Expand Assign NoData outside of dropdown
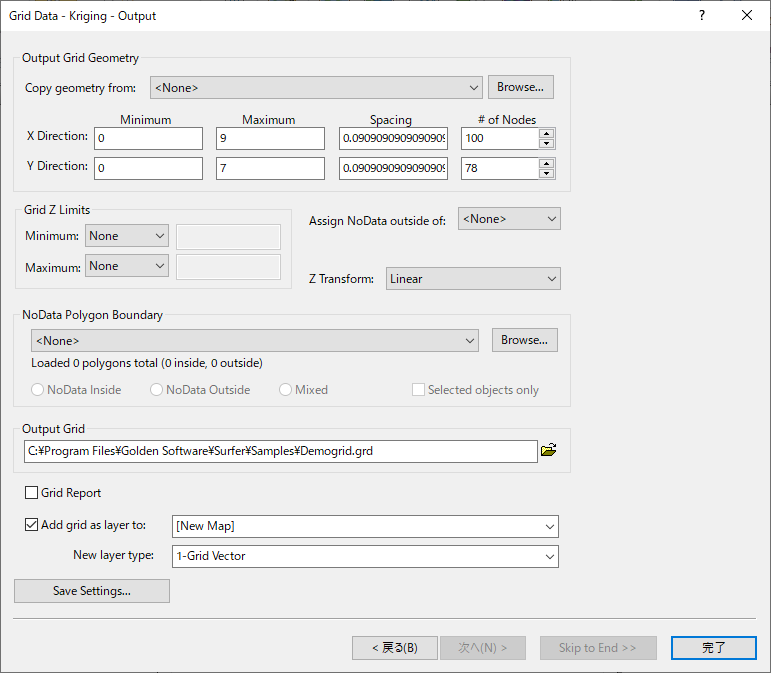 pos(509,219)
